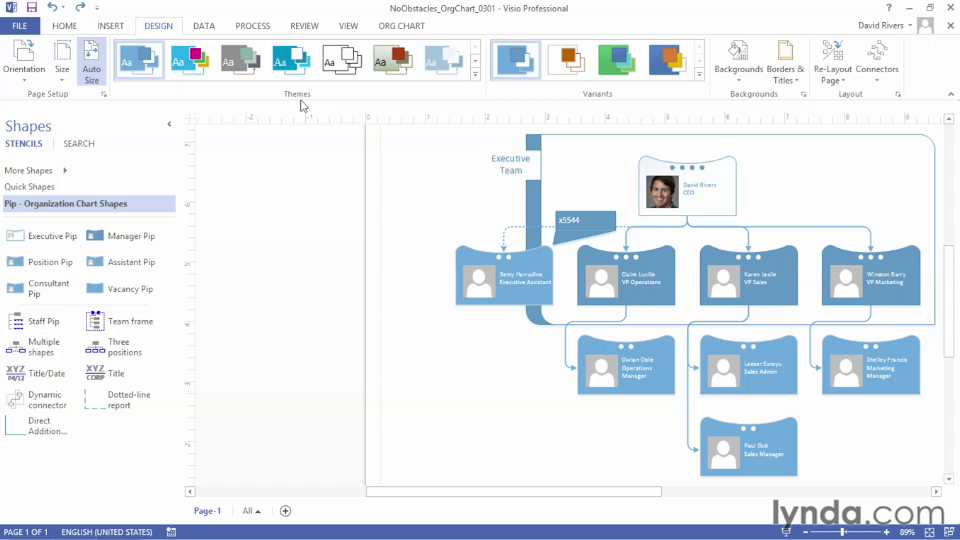Click the Page-1 sheet tab
The image size is (960, 540).
pos(208,511)
